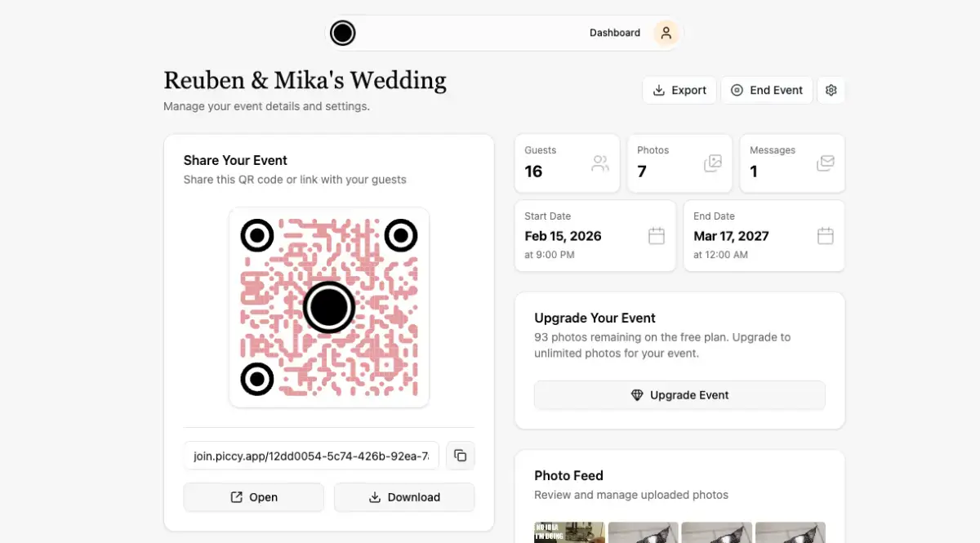Open the event join page
Screen dimensions: 980x543
pyautogui.click(x=254, y=497)
